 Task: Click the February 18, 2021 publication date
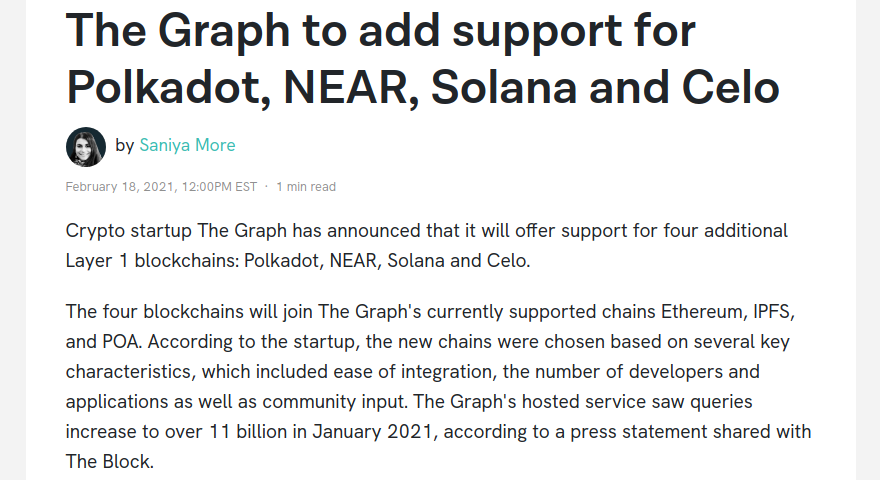coord(161,186)
